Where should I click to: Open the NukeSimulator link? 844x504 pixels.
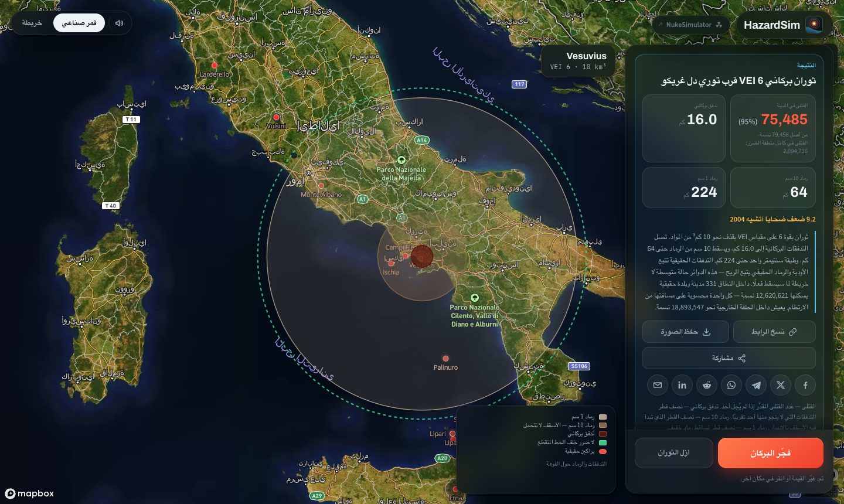(691, 25)
